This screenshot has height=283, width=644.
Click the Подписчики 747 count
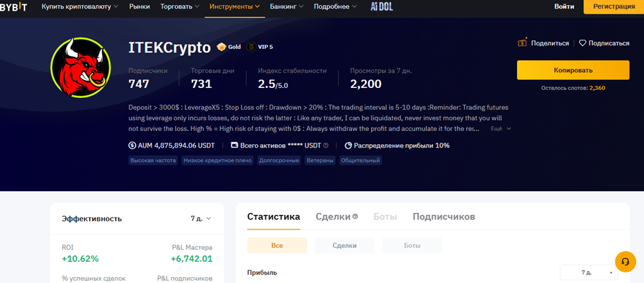[139, 84]
